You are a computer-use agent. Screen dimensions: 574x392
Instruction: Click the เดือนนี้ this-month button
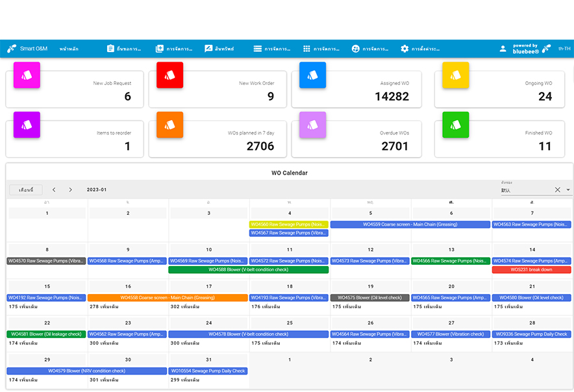tap(26, 190)
